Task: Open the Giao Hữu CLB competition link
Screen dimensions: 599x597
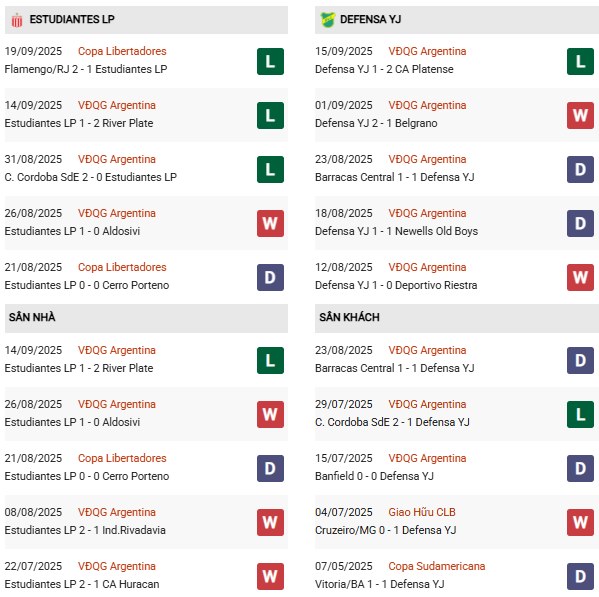Action: point(422,512)
